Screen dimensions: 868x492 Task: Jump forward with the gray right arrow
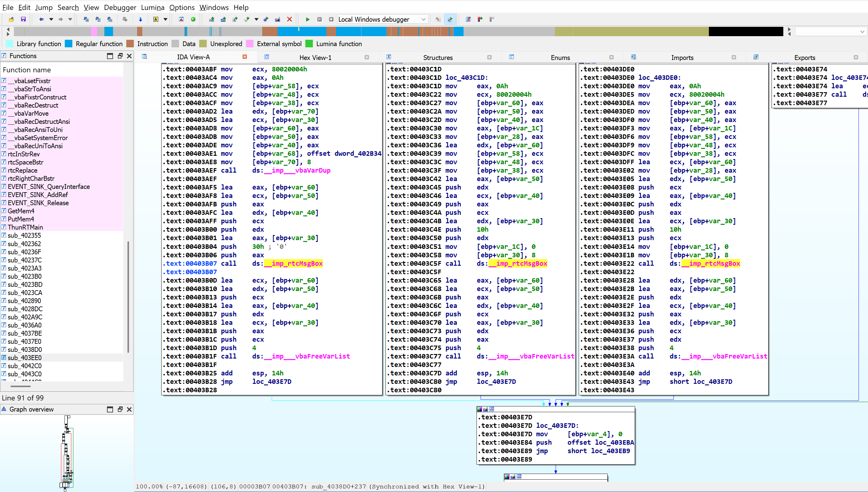coord(61,19)
